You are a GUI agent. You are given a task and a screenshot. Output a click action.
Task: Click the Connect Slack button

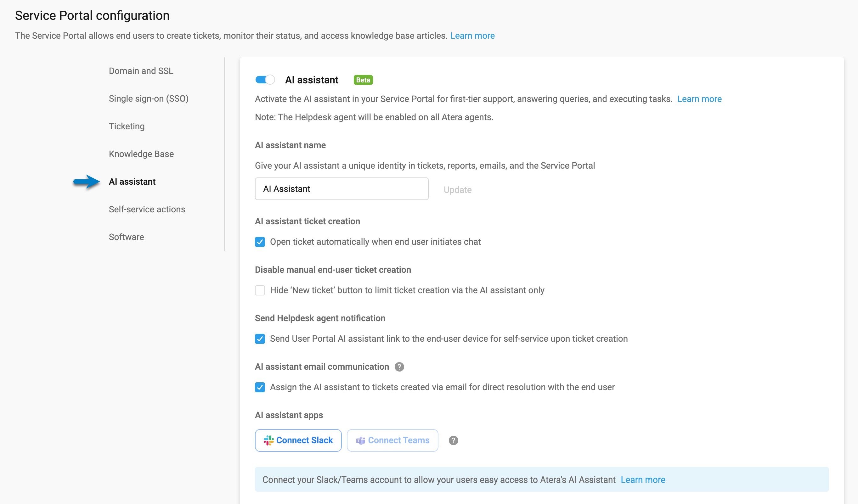pos(298,440)
